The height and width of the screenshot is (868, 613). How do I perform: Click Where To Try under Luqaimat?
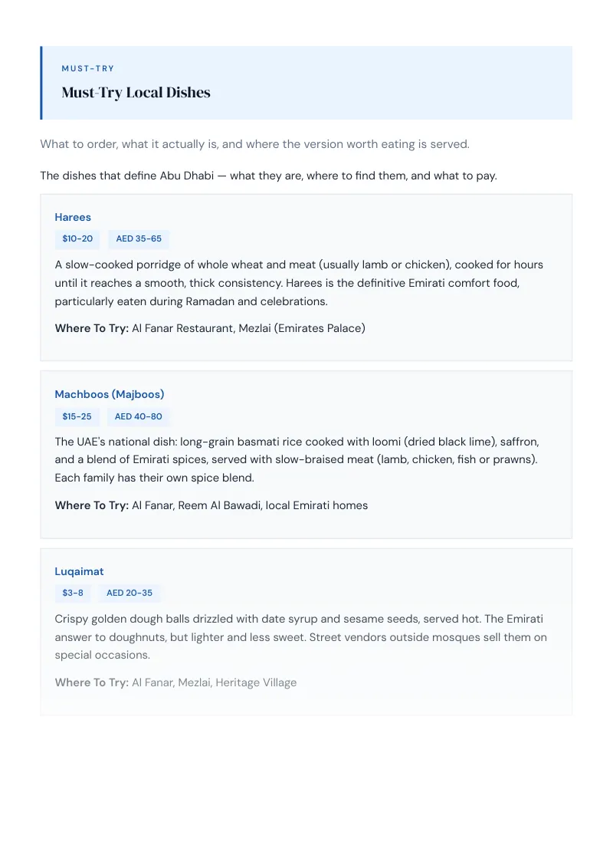tap(91, 682)
